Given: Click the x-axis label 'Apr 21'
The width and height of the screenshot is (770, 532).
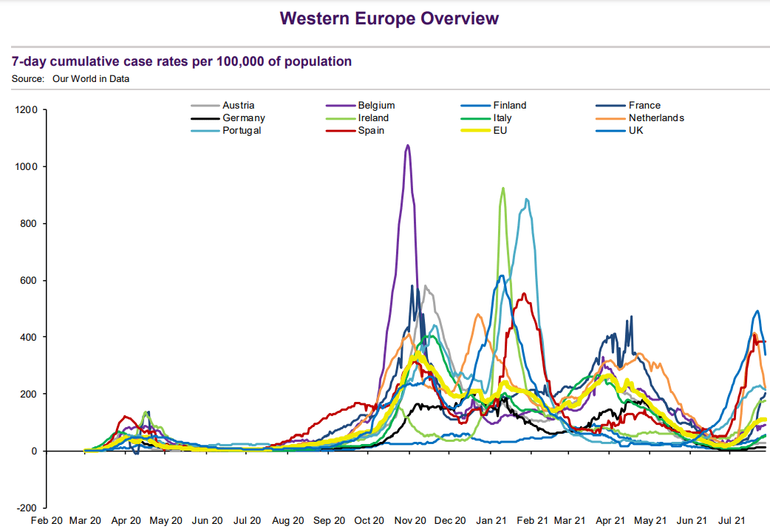Looking at the screenshot, I should 610,521.
